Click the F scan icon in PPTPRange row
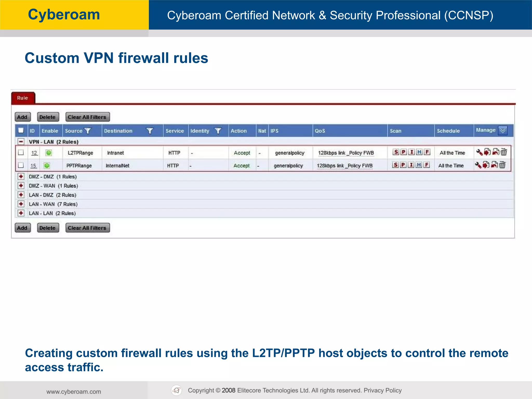Viewport: 532px width, 399px height. tap(427, 165)
